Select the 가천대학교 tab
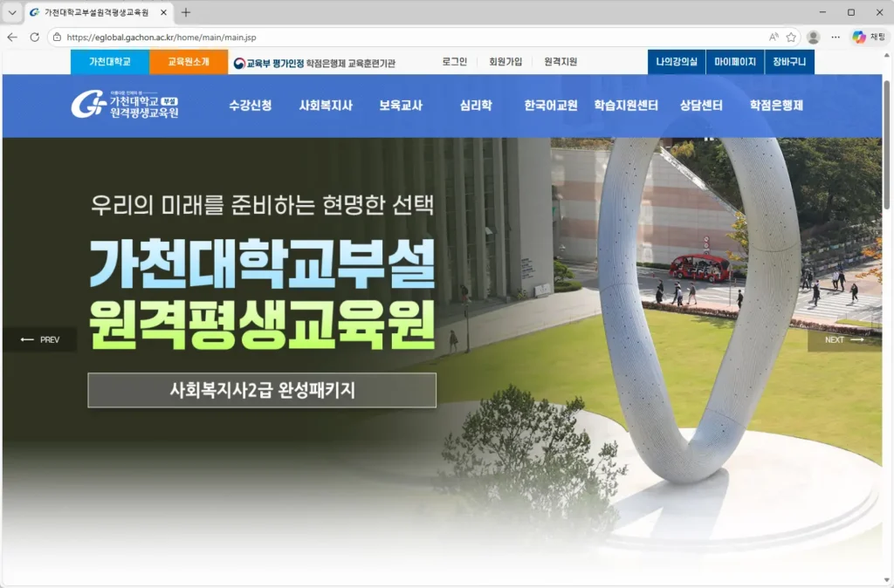This screenshot has height=588, width=894. (x=108, y=62)
